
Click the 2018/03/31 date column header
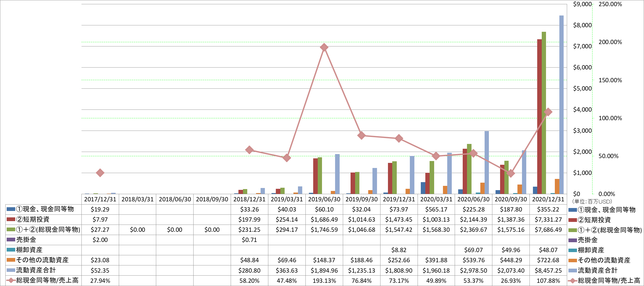pos(138,199)
